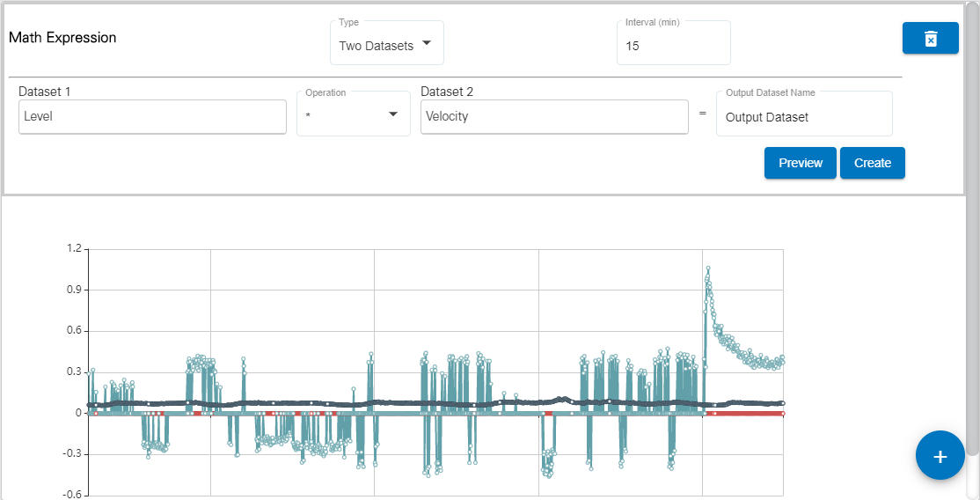
Task: Click the 1.2 label on the y-axis
Action: point(73,249)
